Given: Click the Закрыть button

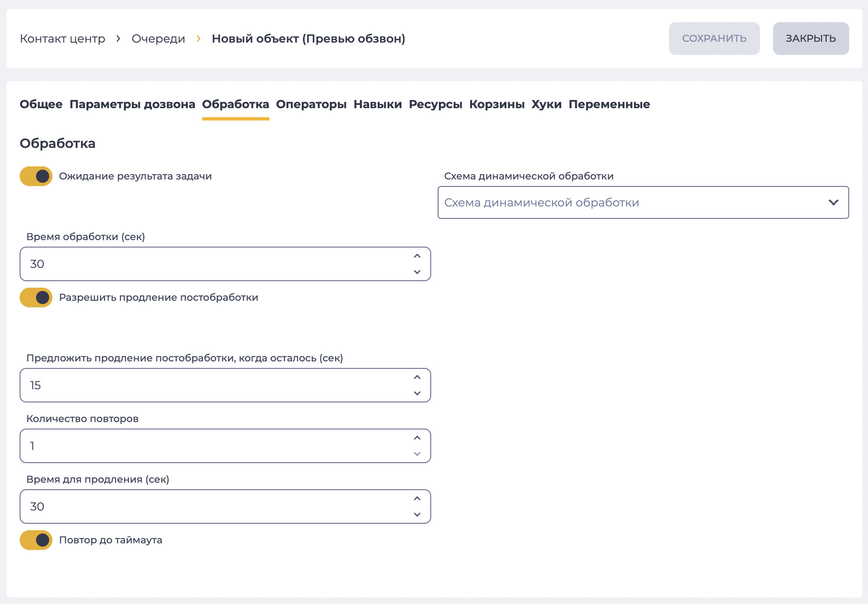Looking at the screenshot, I should click(x=811, y=39).
